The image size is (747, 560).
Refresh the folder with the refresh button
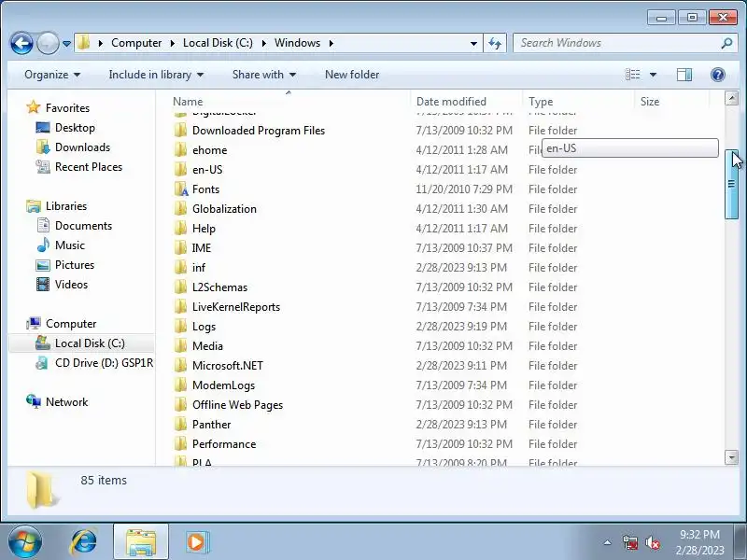[495, 43]
